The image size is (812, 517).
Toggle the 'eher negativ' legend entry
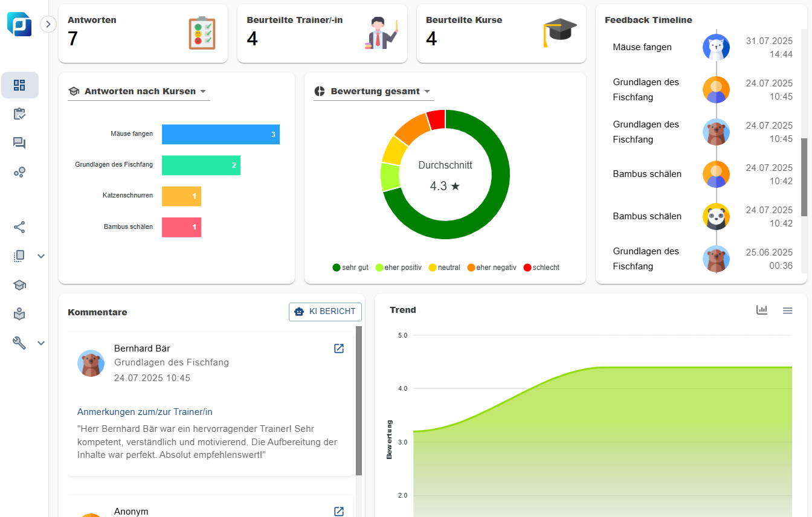(491, 268)
